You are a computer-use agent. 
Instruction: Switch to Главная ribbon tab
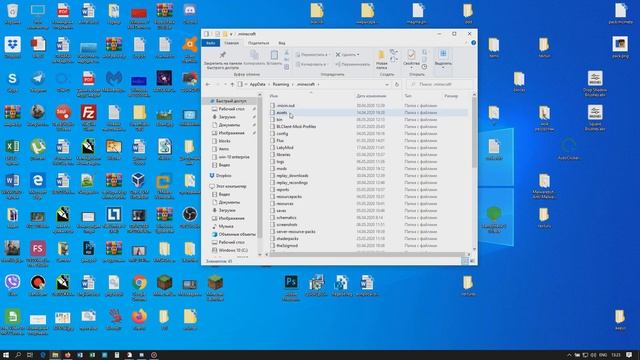(x=231, y=43)
